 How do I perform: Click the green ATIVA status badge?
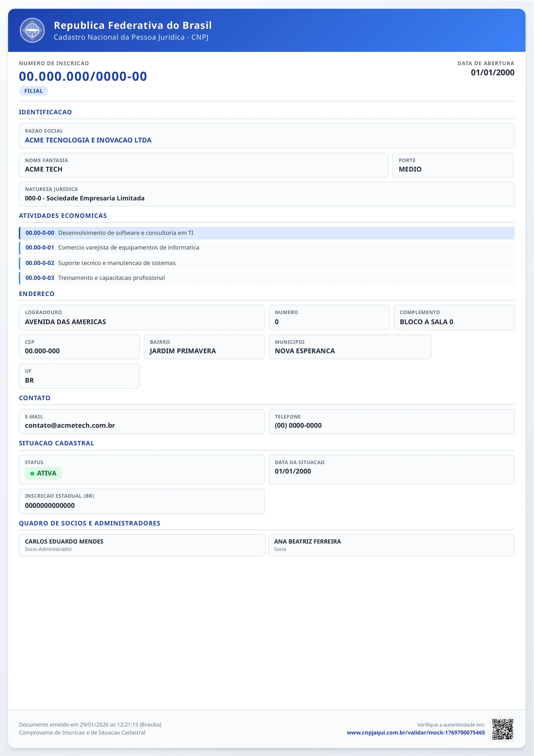click(x=43, y=473)
